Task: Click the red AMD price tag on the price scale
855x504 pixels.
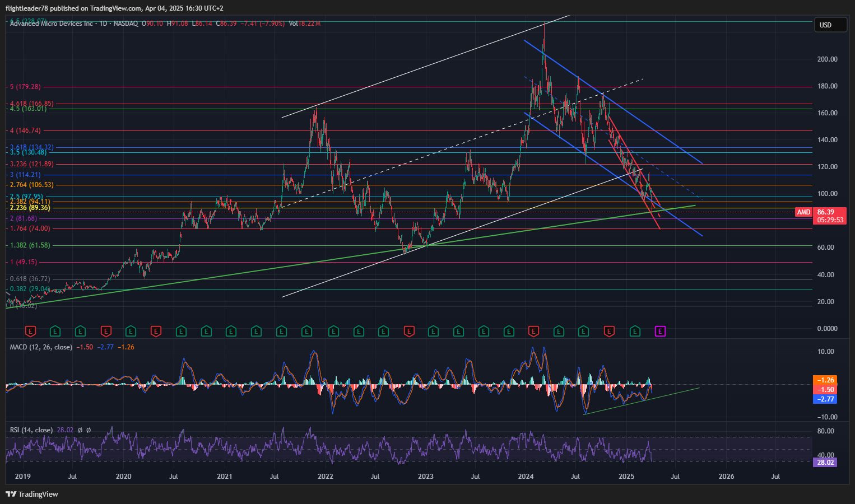Action: coord(803,212)
